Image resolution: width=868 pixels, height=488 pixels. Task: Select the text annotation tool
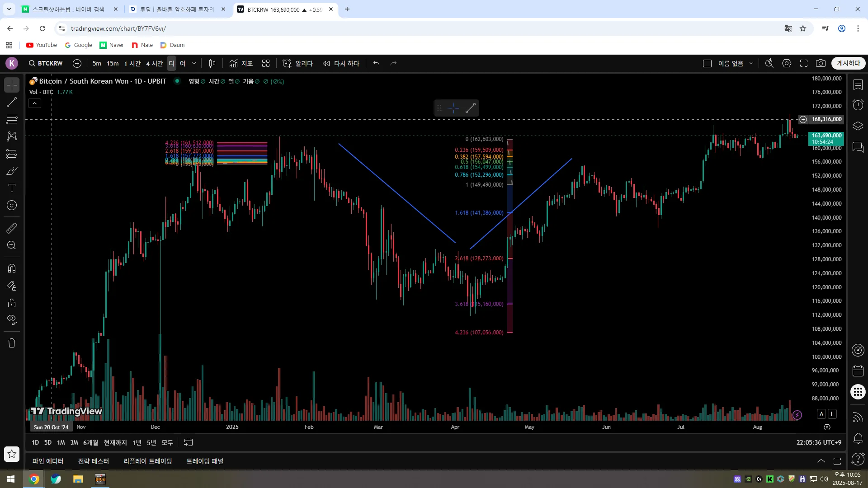12,188
